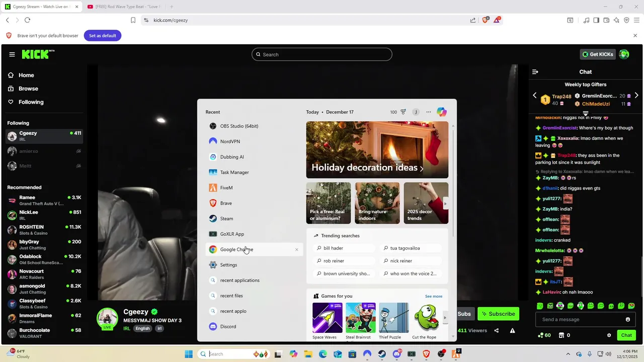This screenshot has height=362, width=644.
Task: Open Following in Kick sidebar
Action: (x=31, y=102)
